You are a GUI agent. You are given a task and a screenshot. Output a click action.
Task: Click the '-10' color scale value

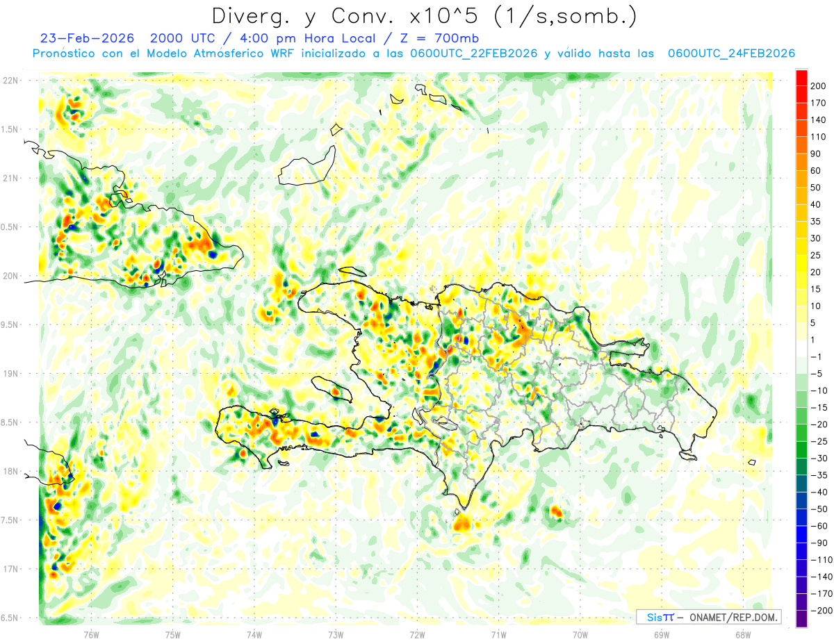818,390
